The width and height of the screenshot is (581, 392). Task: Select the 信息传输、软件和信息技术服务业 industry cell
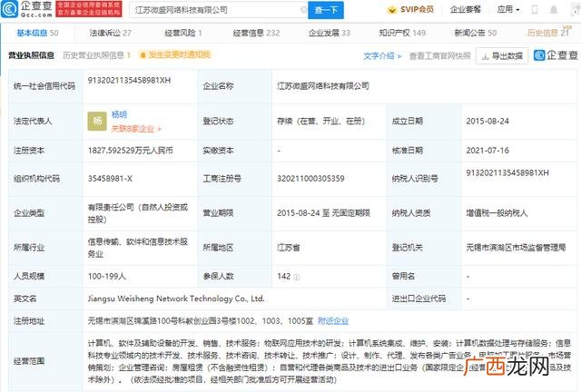[138, 248]
